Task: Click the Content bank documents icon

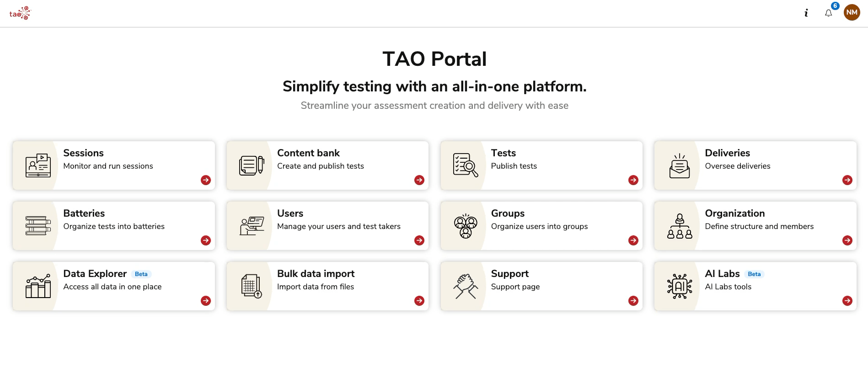Action: pos(252,165)
